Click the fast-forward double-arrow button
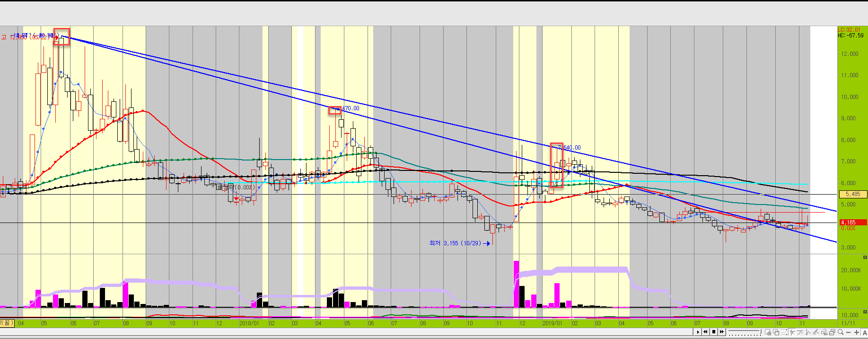The height and width of the screenshot is (339, 868). (722, 332)
